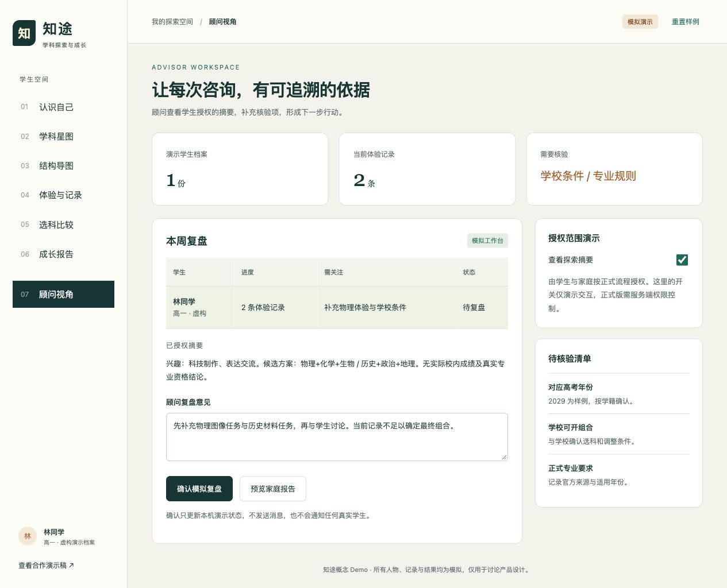
Task: Click 预览家庭报告 button
Action: click(273, 489)
